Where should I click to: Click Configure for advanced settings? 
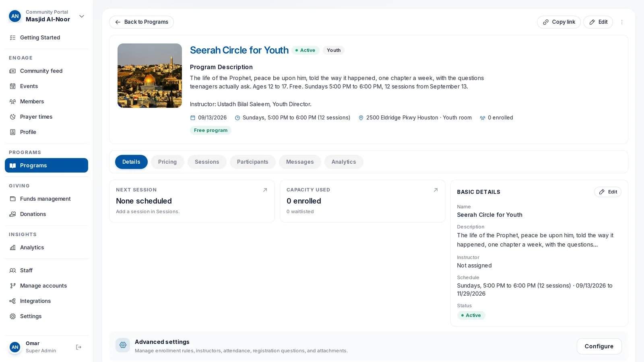599,346
